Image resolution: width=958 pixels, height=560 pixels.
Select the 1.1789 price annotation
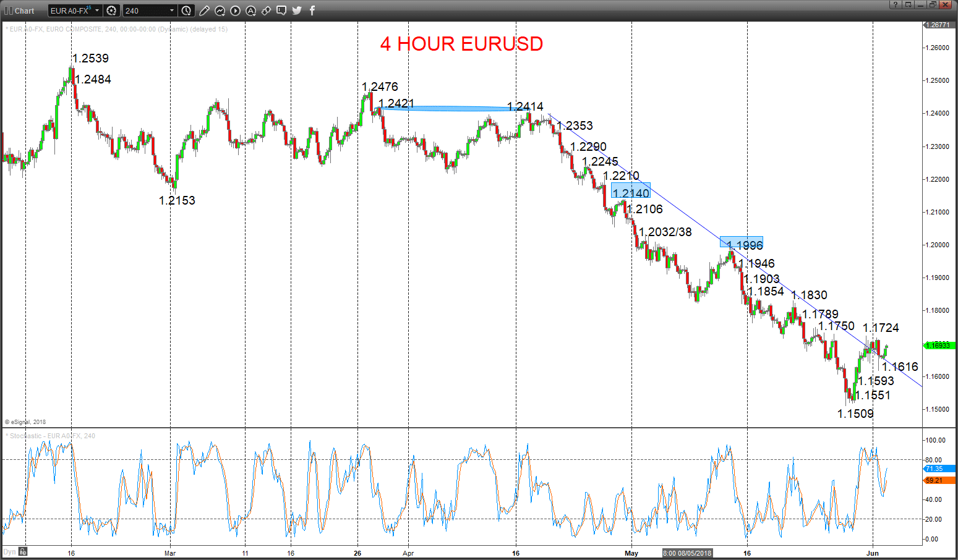tap(820, 314)
